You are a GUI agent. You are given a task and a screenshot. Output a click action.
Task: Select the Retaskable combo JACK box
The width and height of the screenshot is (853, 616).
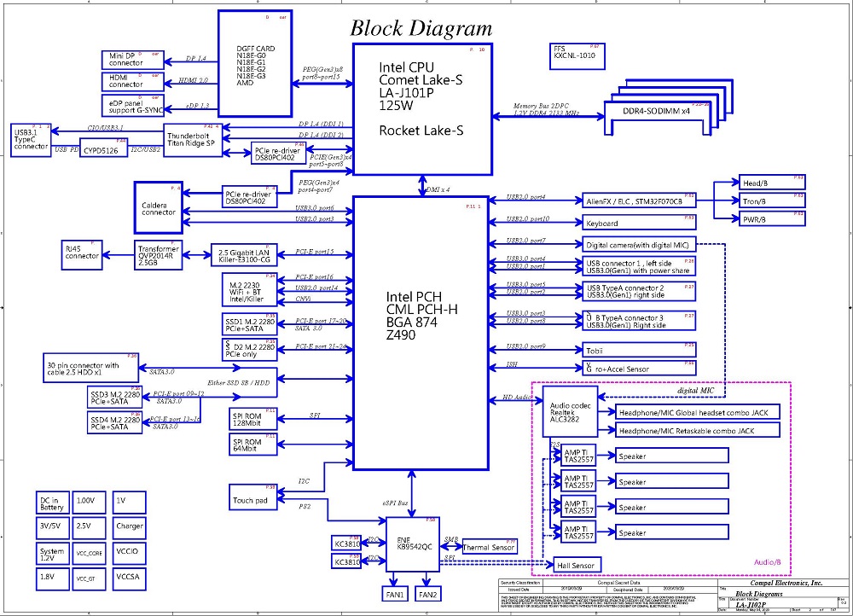tap(698, 430)
